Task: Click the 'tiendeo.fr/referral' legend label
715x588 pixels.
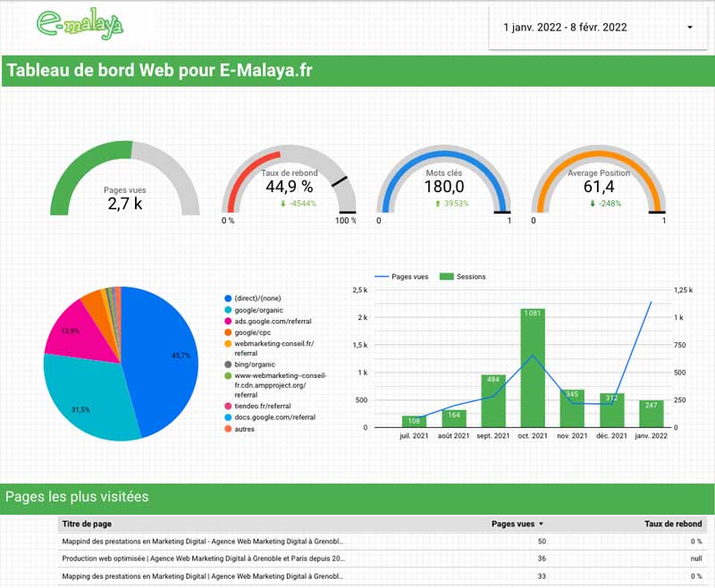Action: (x=263, y=406)
